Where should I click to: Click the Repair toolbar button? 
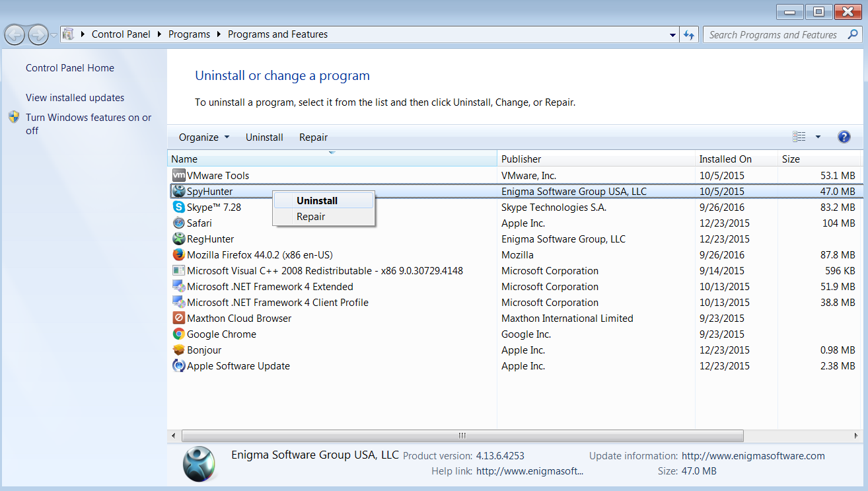pyautogui.click(x=313, y=137)
